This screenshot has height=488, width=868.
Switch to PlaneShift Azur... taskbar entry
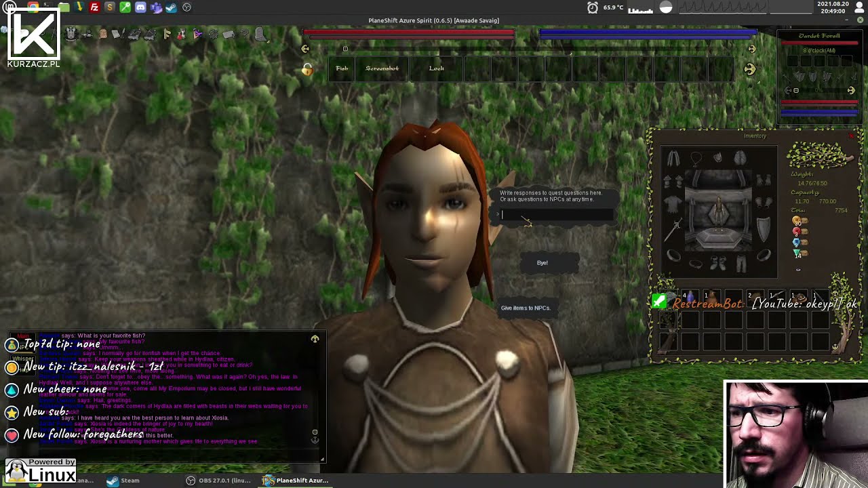(296, 481)
